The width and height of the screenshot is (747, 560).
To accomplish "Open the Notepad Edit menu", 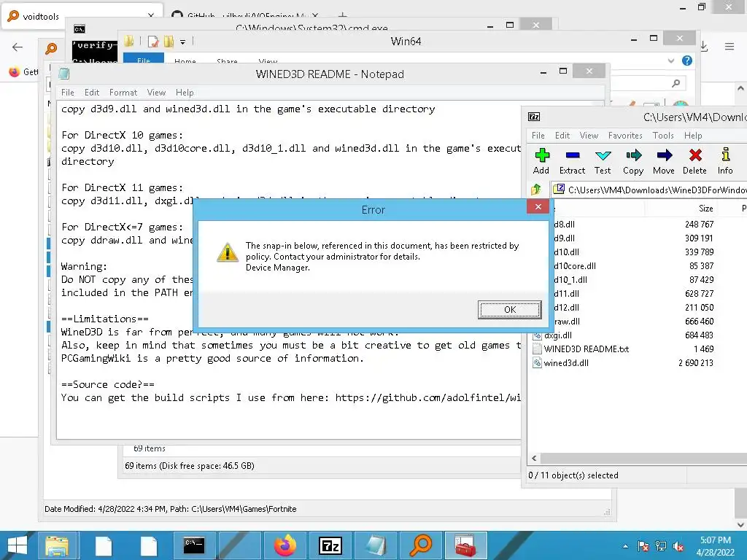I will (x=92, y=93).
